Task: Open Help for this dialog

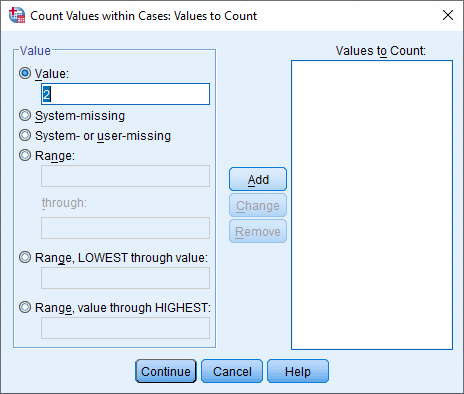Action: pos(298,371)
